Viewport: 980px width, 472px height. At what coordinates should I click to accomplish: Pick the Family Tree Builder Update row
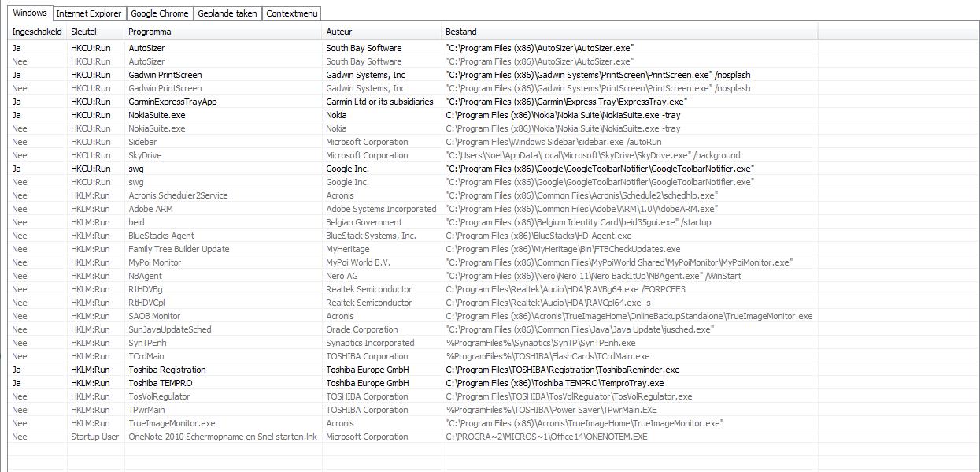tap(179, 249)
